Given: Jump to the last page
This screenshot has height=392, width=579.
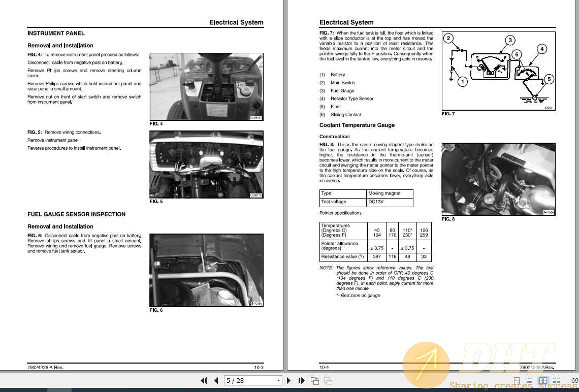Looking at the screenshot, I should coord(301,380).
